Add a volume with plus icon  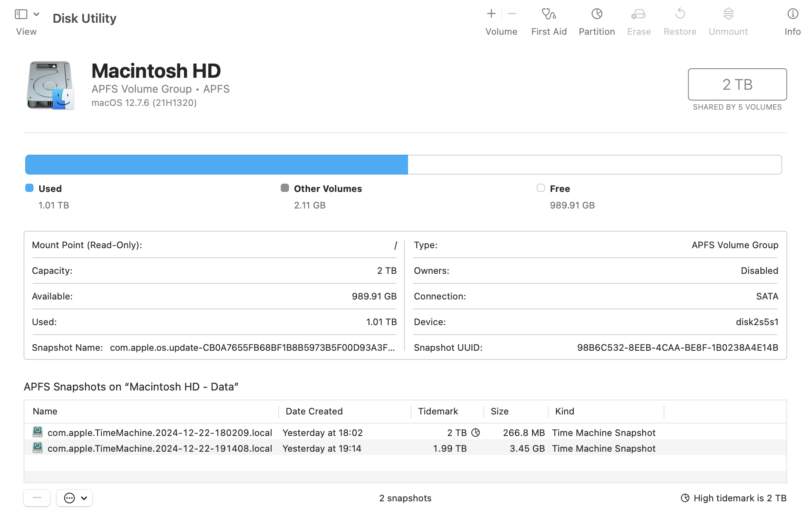point(491,14)
